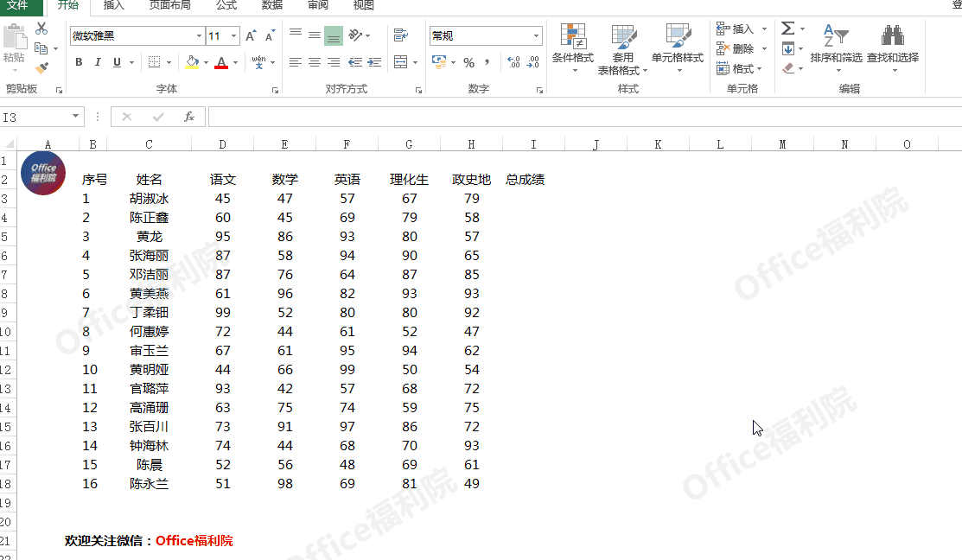
Task: Open the File (文件) tab
Action: click(17, 5)
